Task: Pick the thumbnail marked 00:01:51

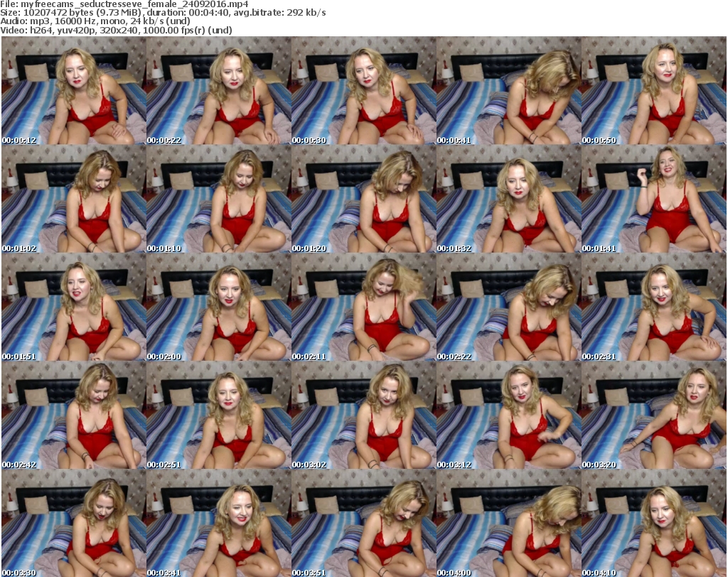Action: coord(74,307)
